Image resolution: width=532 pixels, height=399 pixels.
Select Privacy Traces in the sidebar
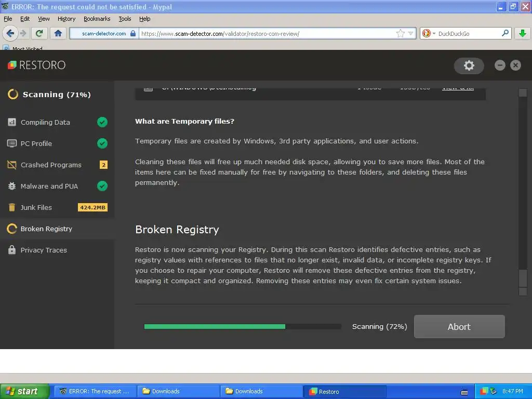point(57,250)
